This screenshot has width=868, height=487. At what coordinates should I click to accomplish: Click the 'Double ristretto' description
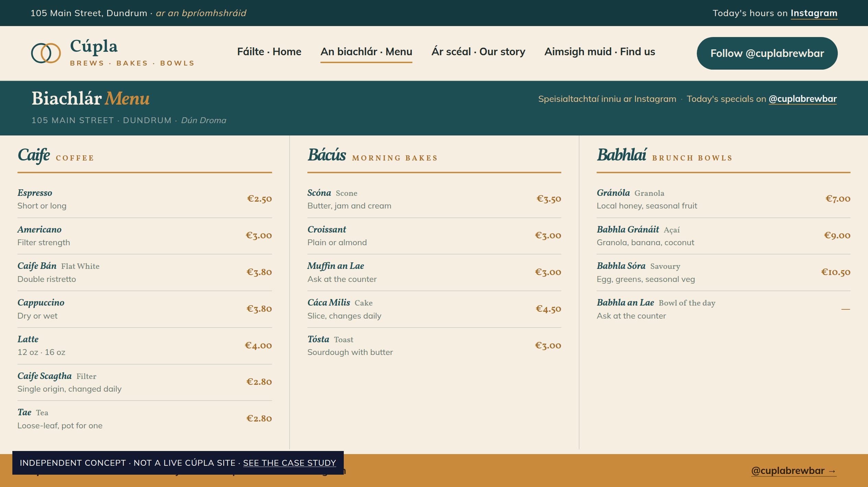[x=47, y=279]
